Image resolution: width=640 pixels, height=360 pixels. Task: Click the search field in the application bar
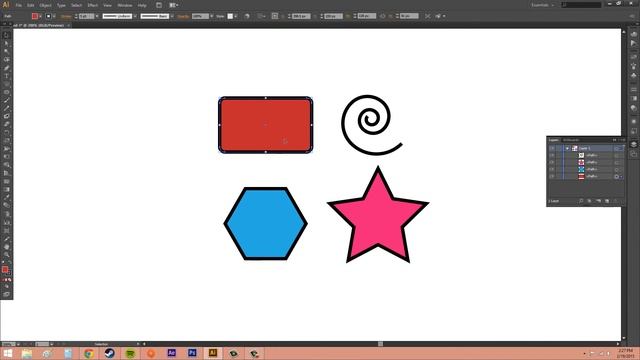pos(581,5)
